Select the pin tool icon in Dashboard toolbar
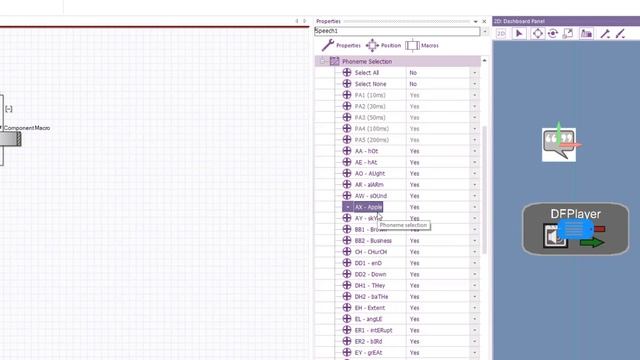The image size is (640, 360). [605, 33]
